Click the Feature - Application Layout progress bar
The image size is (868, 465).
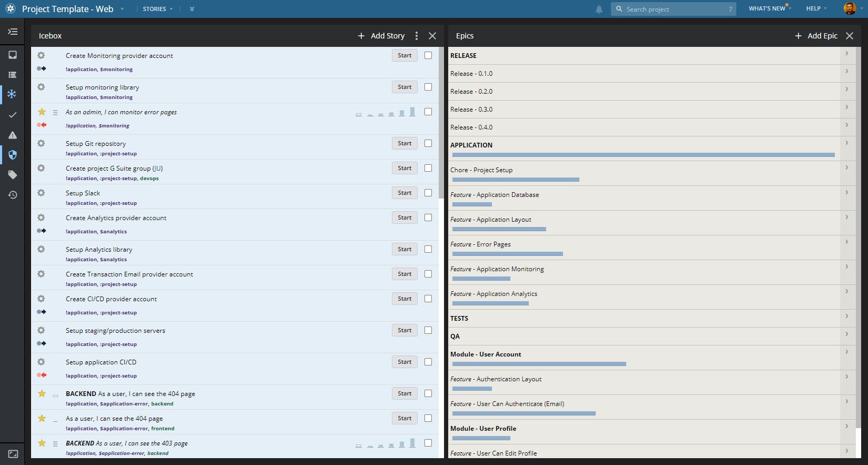pyautogui.click(x=499, y=229)
